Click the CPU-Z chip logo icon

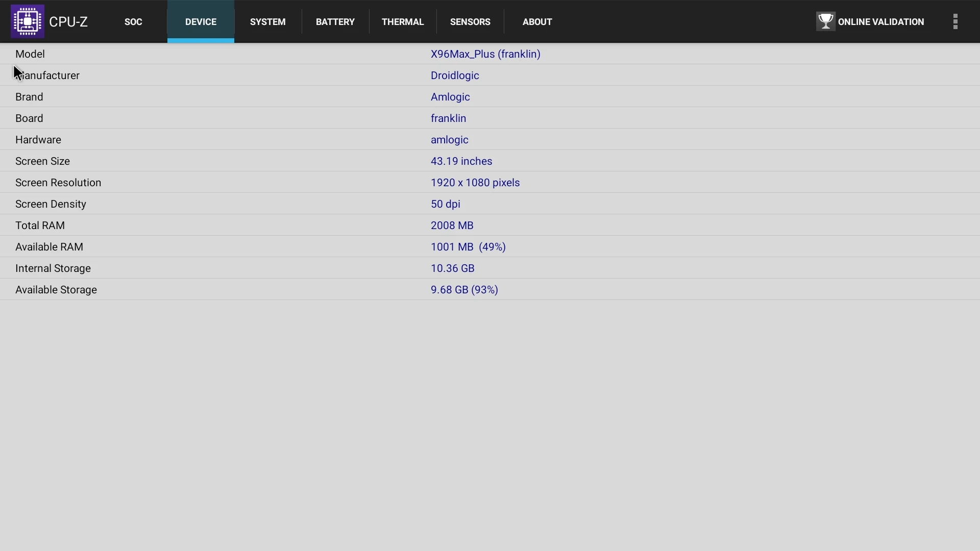(28, 21)
